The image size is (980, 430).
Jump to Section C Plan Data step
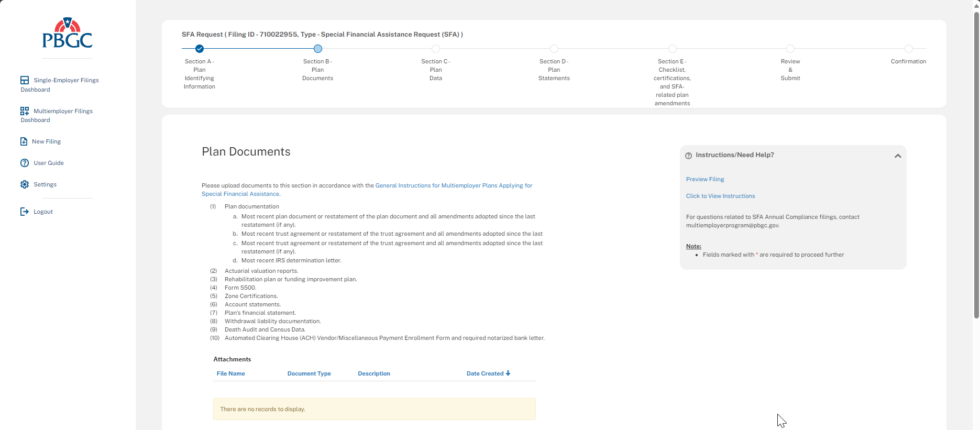[x=436, y=49]
